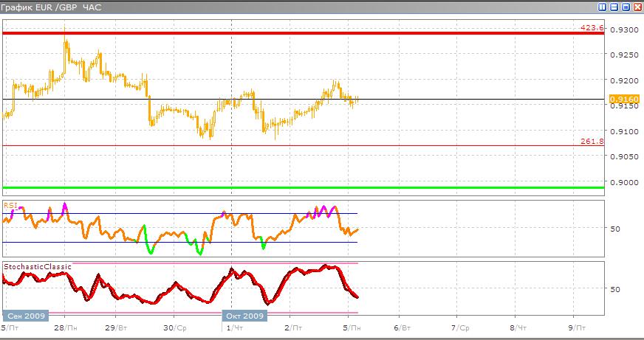Viewport: 644px width, 340px height.
Task: Click the vertical tile windows icon
Action: coord(603,7)
